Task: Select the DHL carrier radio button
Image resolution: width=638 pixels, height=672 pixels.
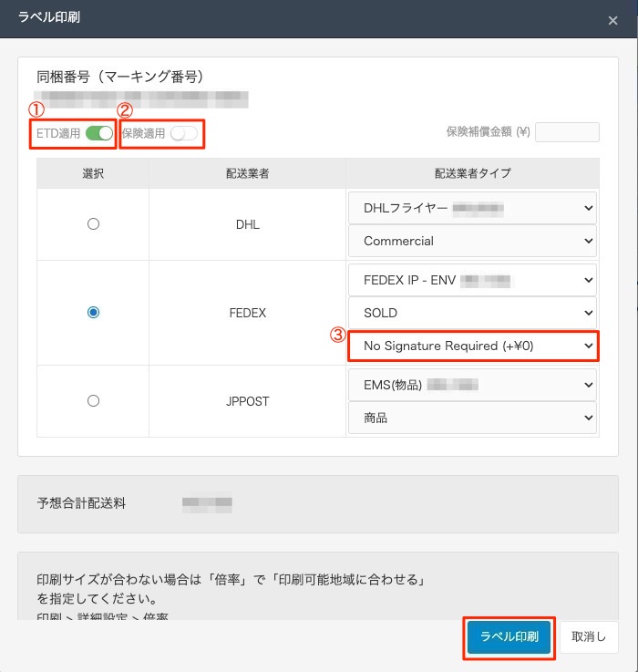Action: [93, 224]
